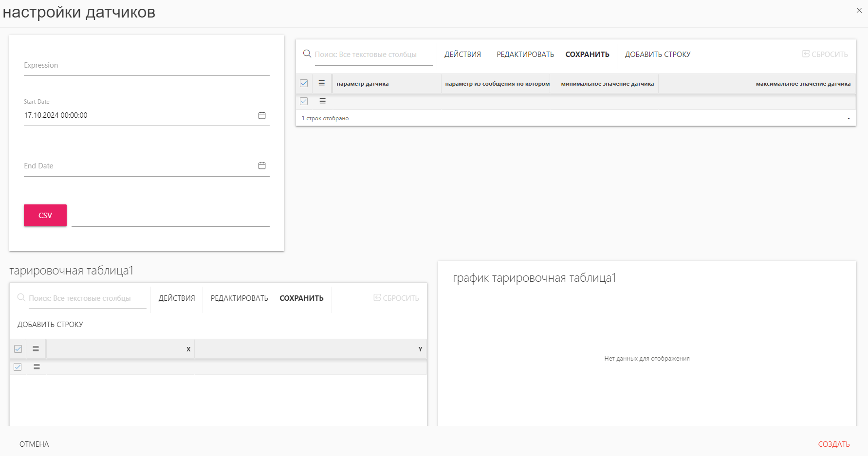Screen dimensions: 868x456
Task: Click the СОЗДАТЬ button
Action: pyautogui.click(x=833, y=444)
